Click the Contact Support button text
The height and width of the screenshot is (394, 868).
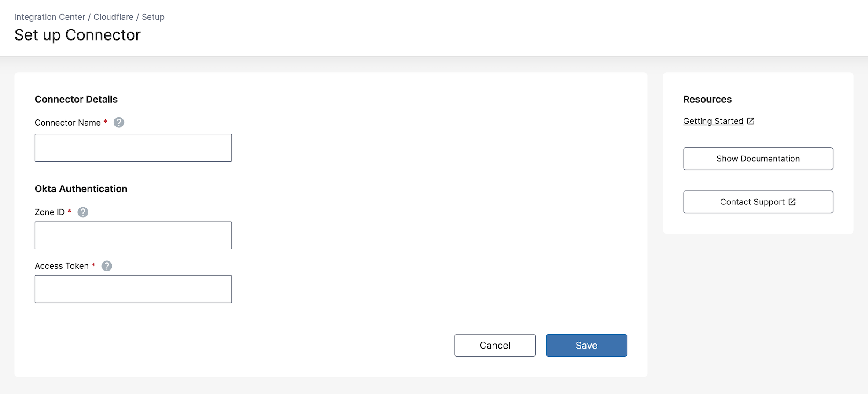pyautogui.click(x=752, y=202)
